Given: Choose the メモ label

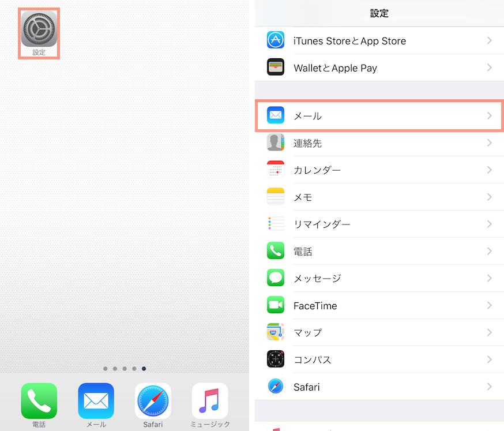Looking at the screenshot, I should [303, 197].
